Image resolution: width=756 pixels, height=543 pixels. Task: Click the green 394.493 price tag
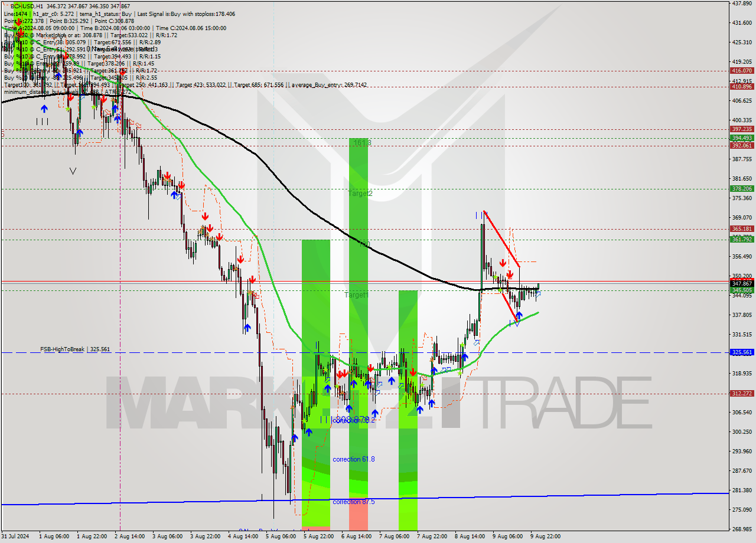click(x=742, y=138)
